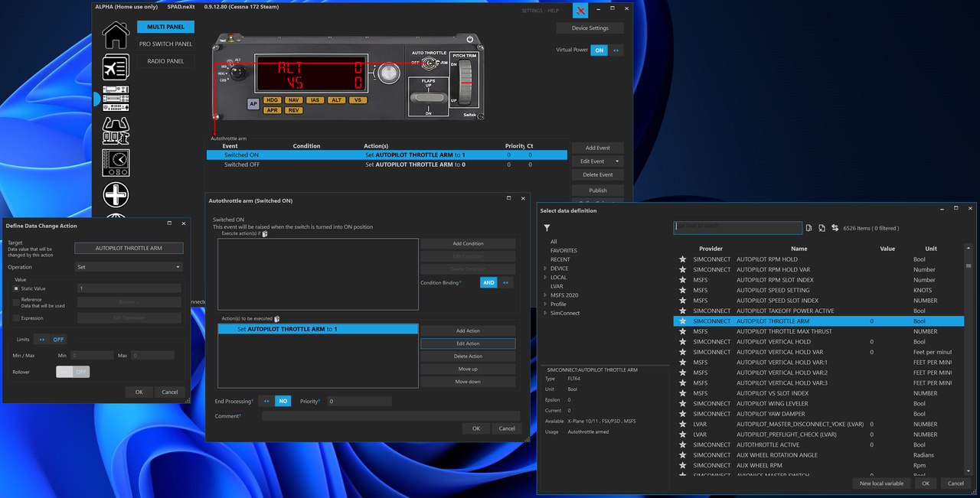Click the round plus add-device icon
The width and height of the screenshot is (980, 498).
(x=116, y=195)
